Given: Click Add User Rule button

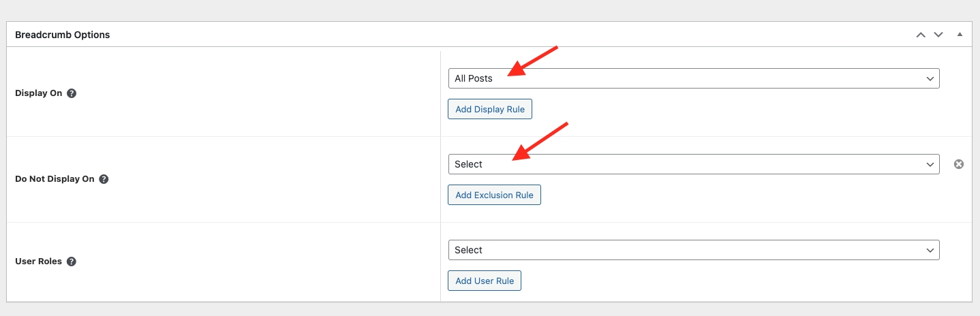Looking at the screenshot, I should (x=484, y=281).
